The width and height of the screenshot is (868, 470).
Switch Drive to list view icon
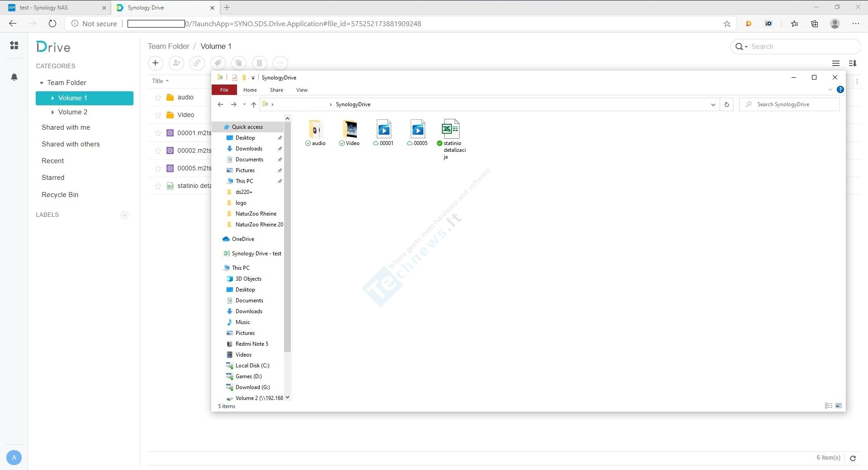coord(836,63)
